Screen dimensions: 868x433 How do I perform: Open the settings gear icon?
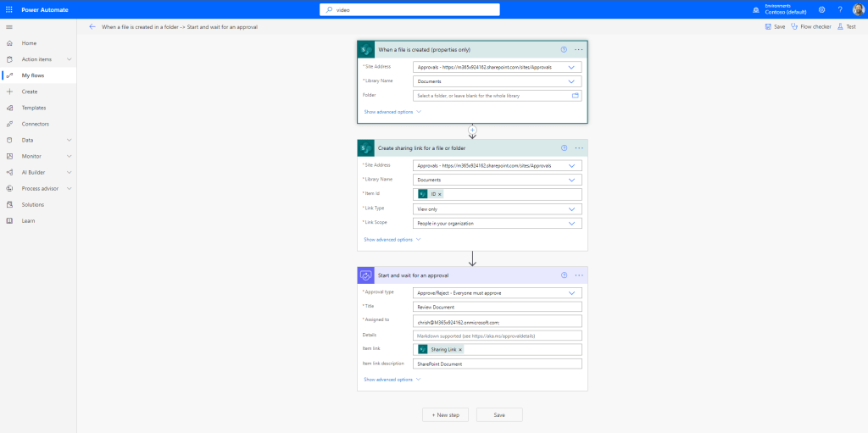coord(821,9)
